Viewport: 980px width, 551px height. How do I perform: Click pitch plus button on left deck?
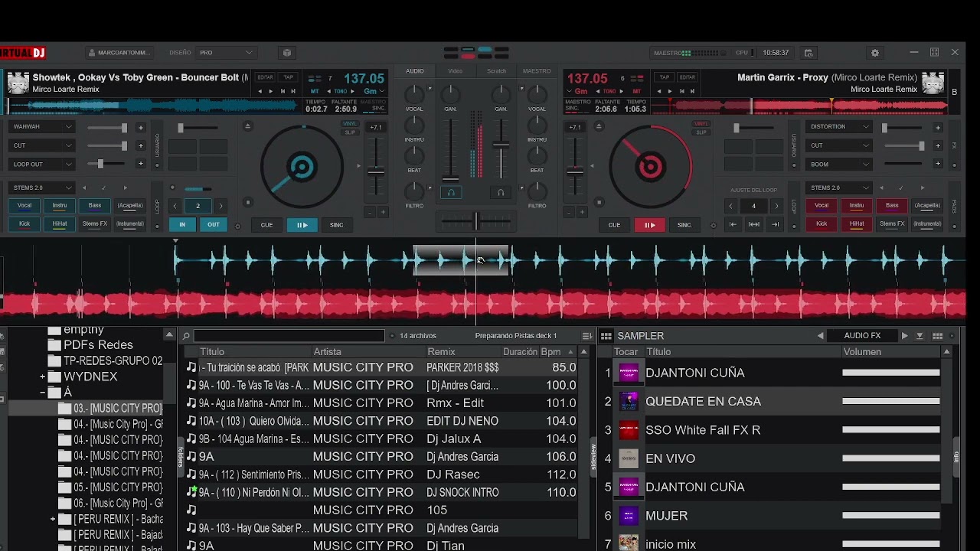pyautogui.click(x=384, y=212)
